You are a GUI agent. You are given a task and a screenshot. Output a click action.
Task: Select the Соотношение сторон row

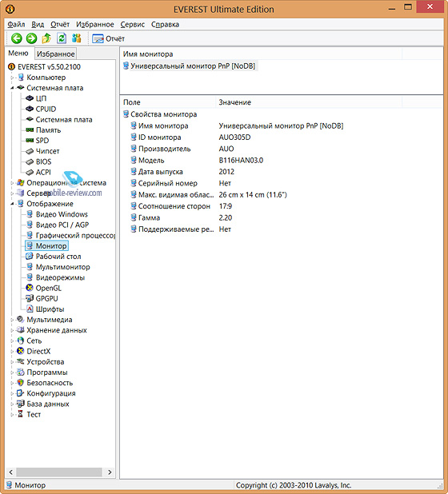(x=282, y=206)
